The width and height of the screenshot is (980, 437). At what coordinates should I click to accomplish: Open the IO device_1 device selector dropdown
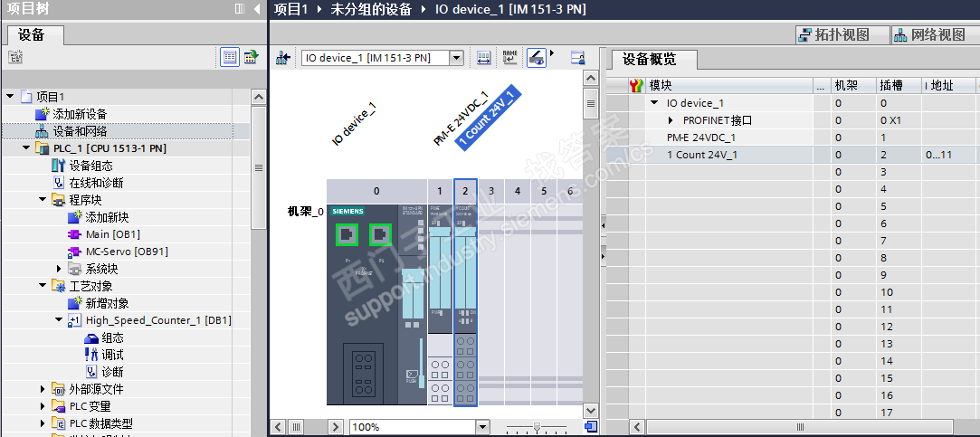(457, 58)
